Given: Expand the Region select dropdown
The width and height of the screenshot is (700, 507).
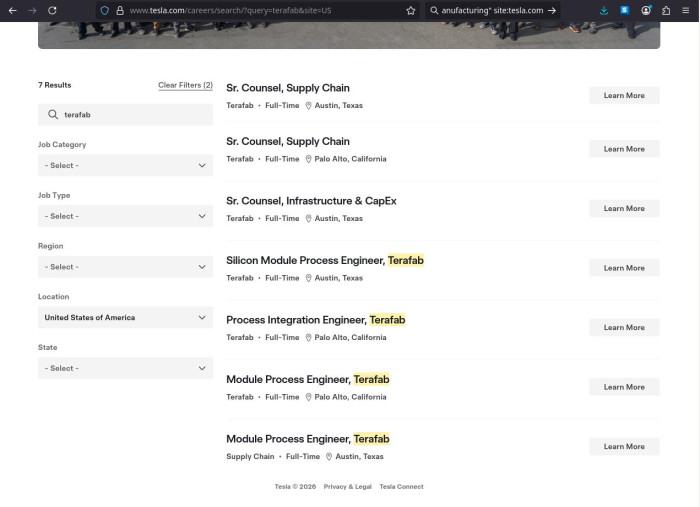Looking at the screenshot, I should [x=125, y=267].
